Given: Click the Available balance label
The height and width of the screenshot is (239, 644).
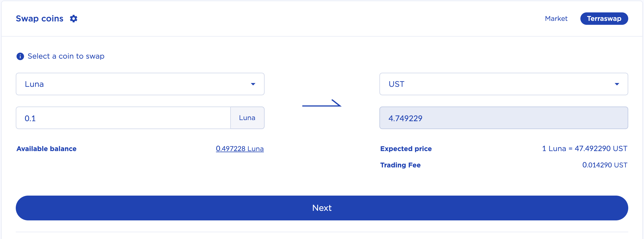Looking at the screenshot, I should (46, 149).
